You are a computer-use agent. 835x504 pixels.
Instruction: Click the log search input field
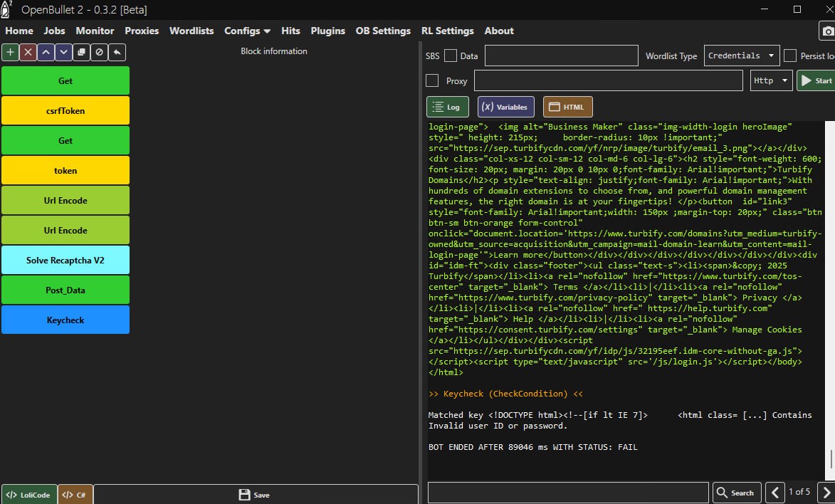coord(568,492)
